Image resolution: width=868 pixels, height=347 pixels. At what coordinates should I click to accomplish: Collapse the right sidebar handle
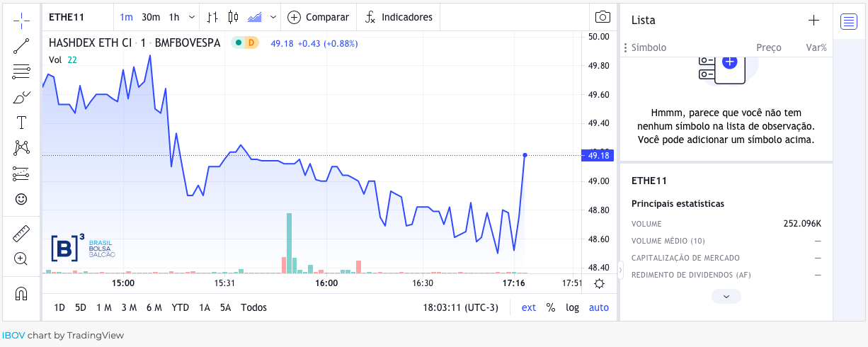[620, 268]
